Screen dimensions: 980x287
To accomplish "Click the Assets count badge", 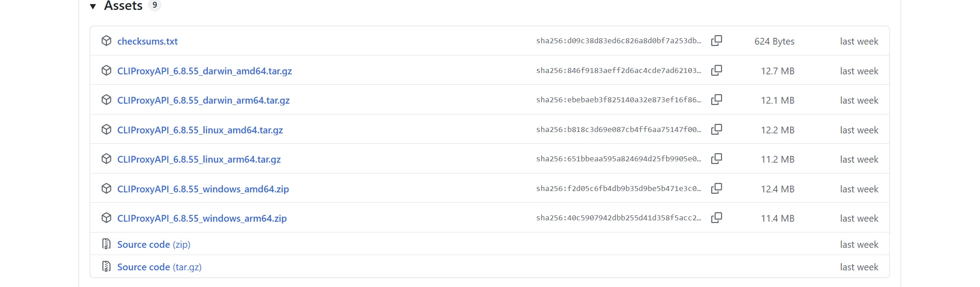I will click(155, 5).
